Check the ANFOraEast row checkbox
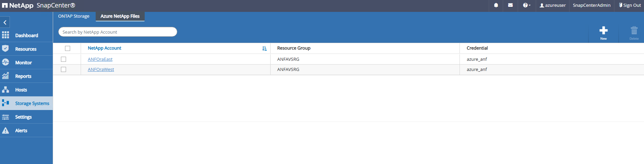The height and width of the screenshot is (164, 644). coord(63,59)
